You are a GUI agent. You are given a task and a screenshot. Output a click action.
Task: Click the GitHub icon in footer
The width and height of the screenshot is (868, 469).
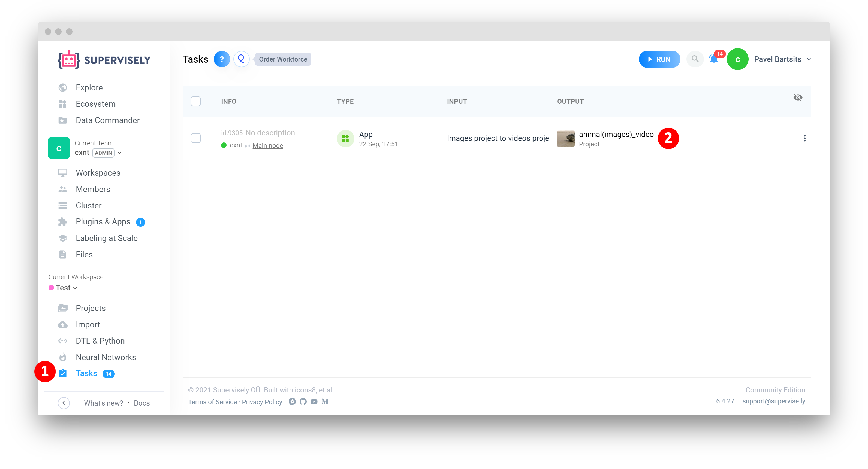click(x=303, y=401)
